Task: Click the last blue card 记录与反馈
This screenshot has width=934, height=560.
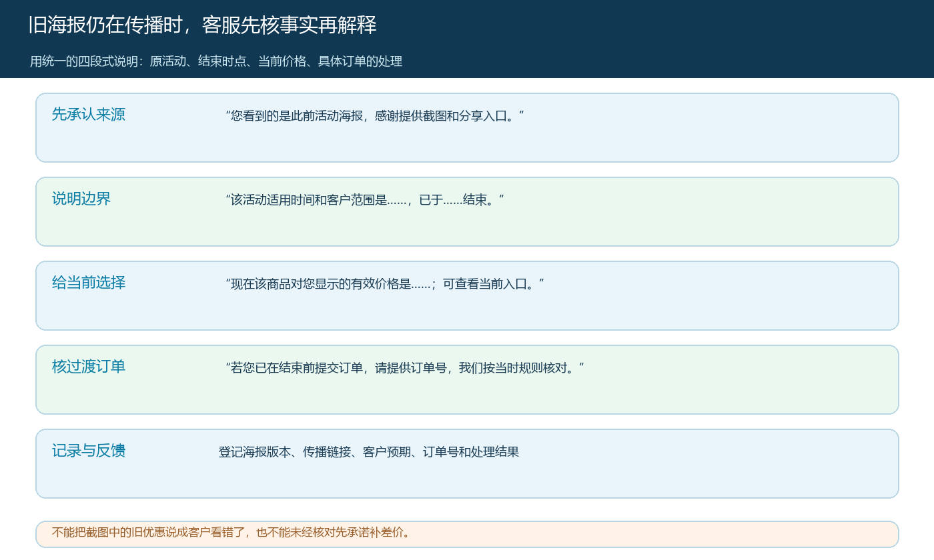Action: pos(467,463)
